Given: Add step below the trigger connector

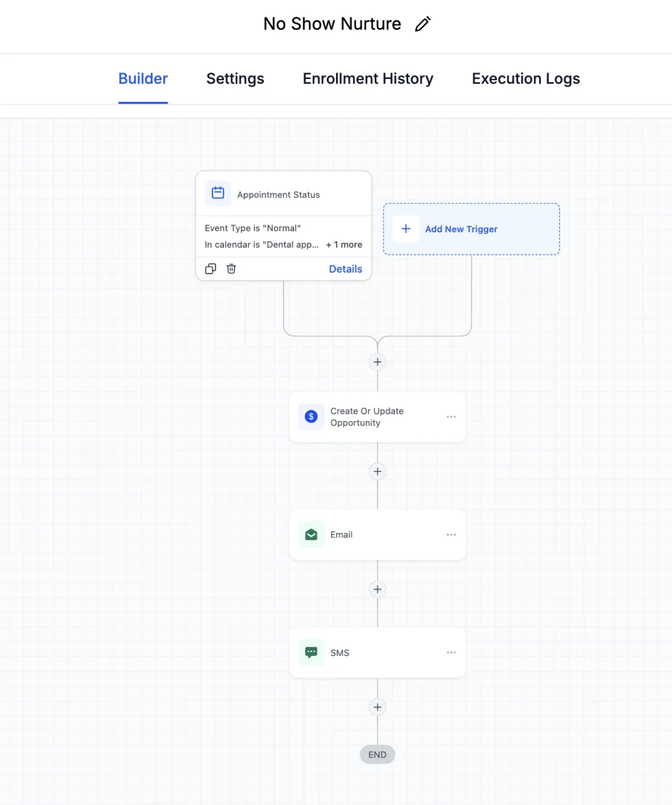Looking at the screenshot, I should [x=377, y=362].
